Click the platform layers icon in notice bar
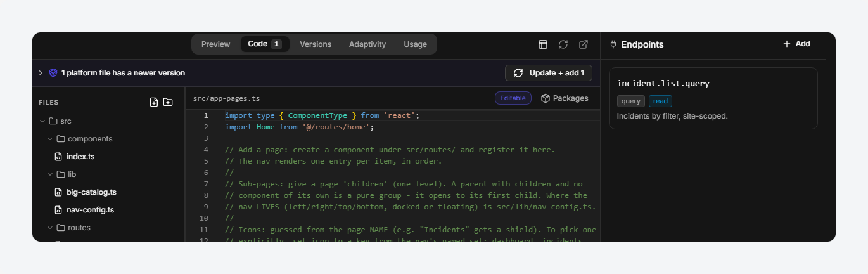This screenshot has width=868, height=274. click(53, 73)
